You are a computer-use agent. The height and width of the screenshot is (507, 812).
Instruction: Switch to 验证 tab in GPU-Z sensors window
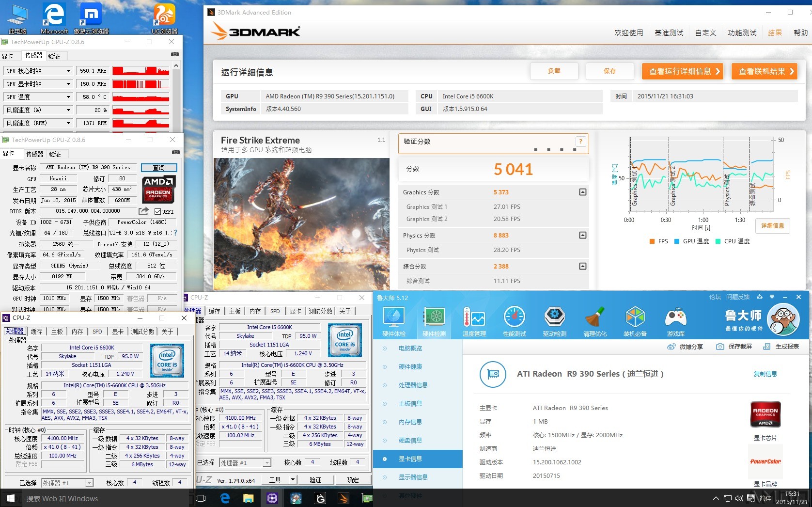(x=54, y=56)
